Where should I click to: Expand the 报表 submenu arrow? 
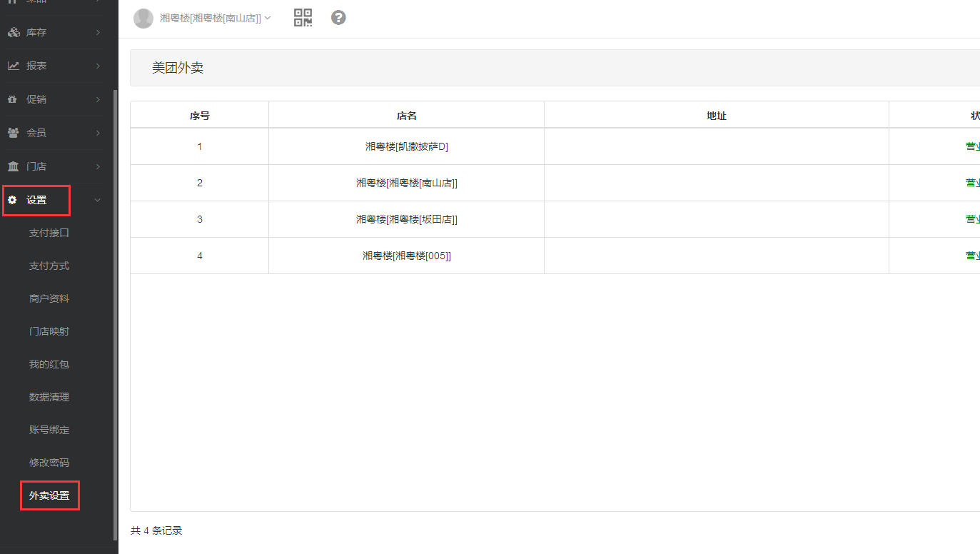pyautogui.click(x=98, y=66)
